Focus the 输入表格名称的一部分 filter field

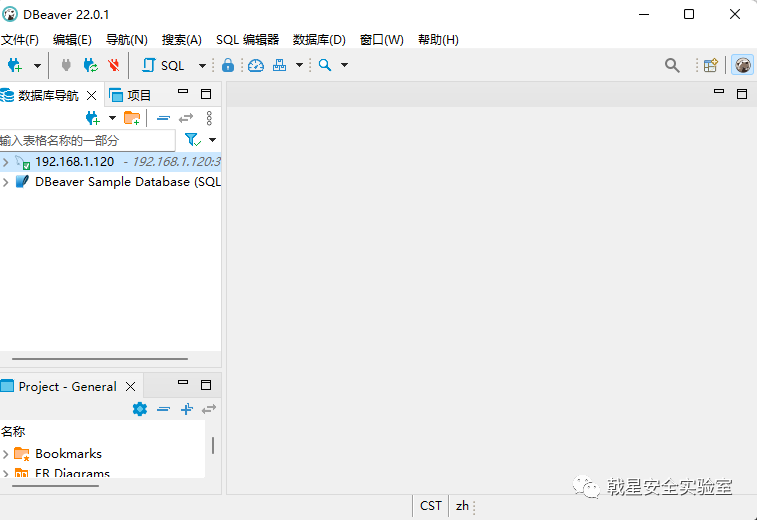point(87,141)
